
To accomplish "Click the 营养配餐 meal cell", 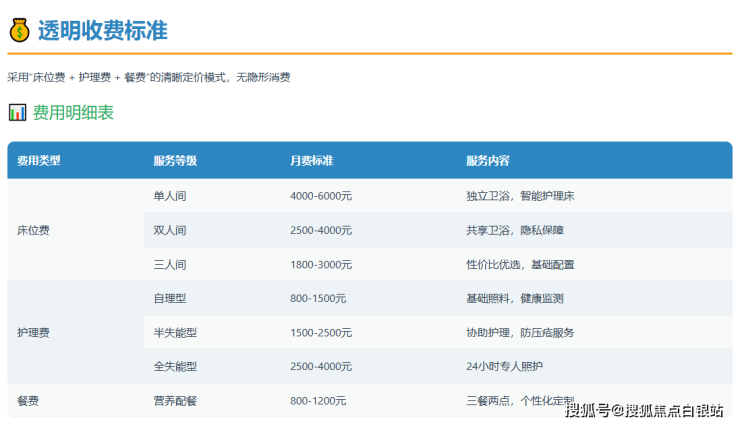I will point(175,401).
